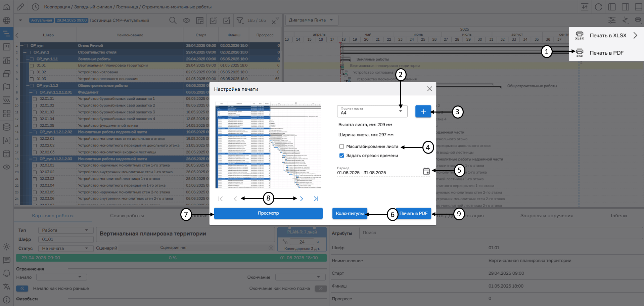
Task: Go to next preview page
Action: click(302, 199)
